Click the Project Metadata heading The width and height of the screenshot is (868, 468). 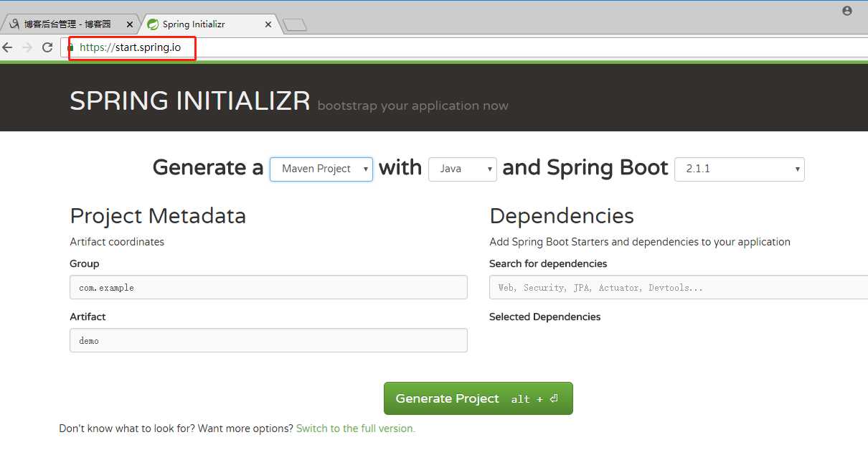pyautogui.click(x=158, y=216)
